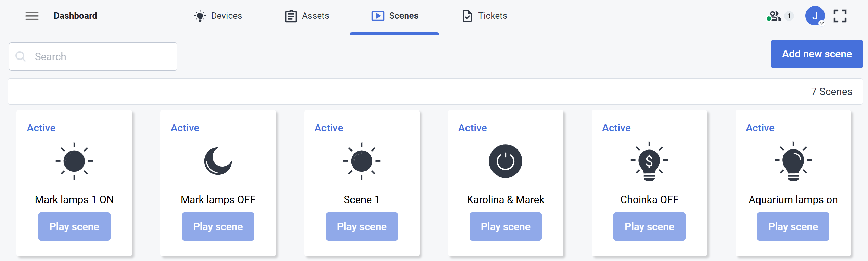This screenshot has width=868, height=261.
Task: Click the online users icon
Action: pos(774,16)
